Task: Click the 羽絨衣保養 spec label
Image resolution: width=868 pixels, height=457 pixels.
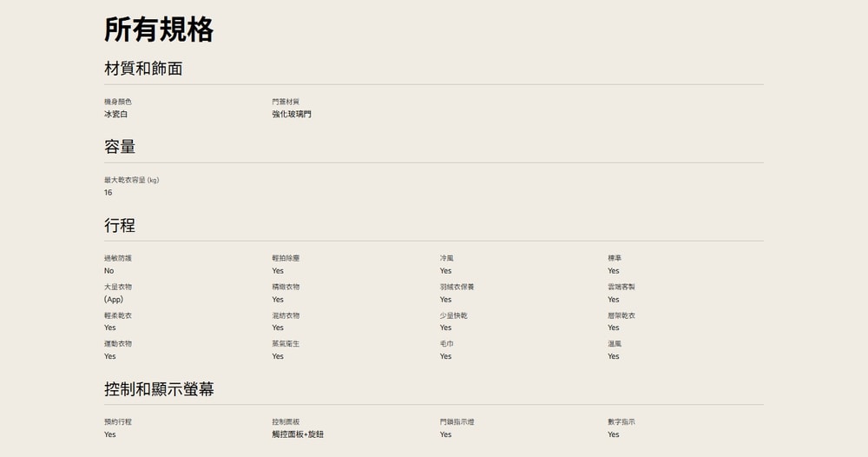Action: (x=457, y=287)
